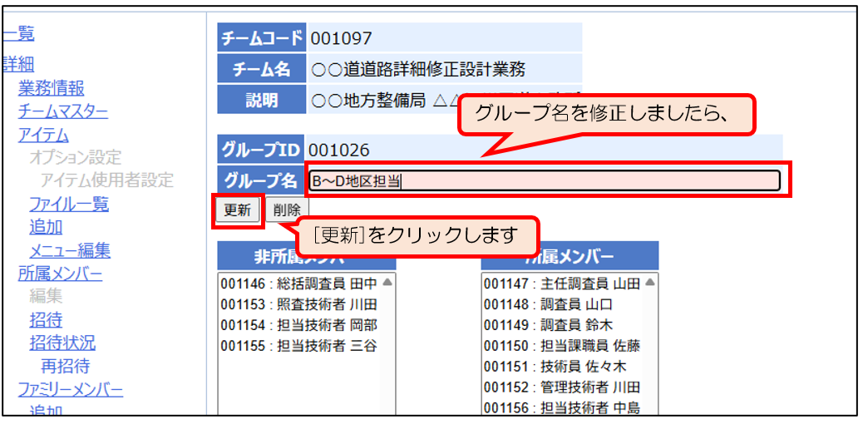Click the scroll-up arrow of the non-member list
The width and height of the screenshot is (868, 429).
pos(387,283)
